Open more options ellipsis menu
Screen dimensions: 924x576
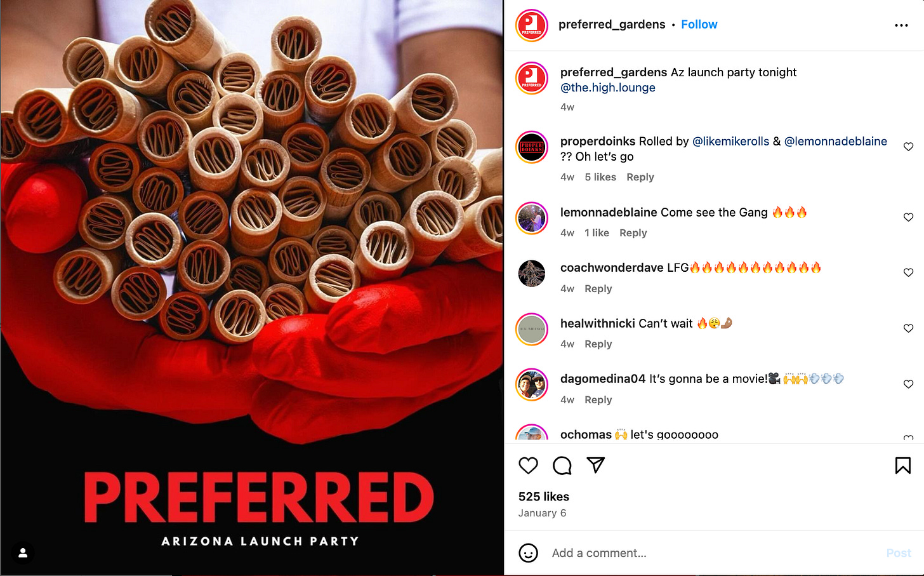[901, 25]
